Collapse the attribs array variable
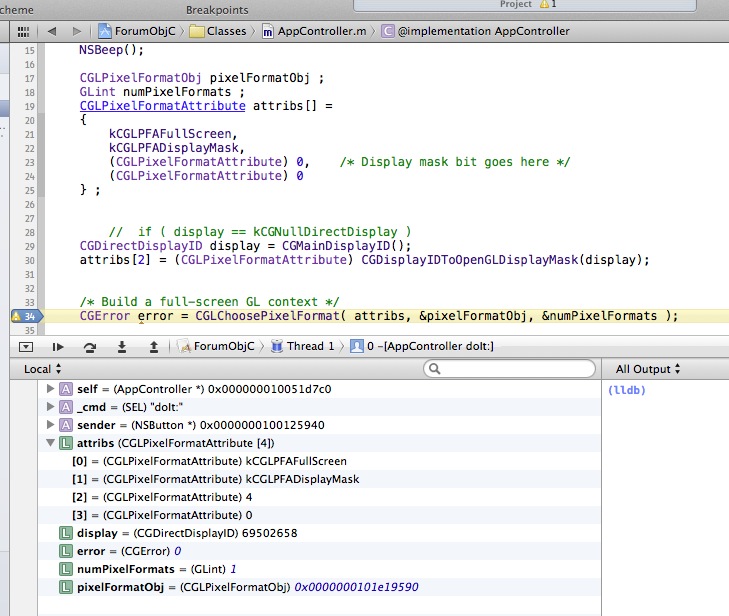The image size is (729, 616). click(x=51, y=442)
